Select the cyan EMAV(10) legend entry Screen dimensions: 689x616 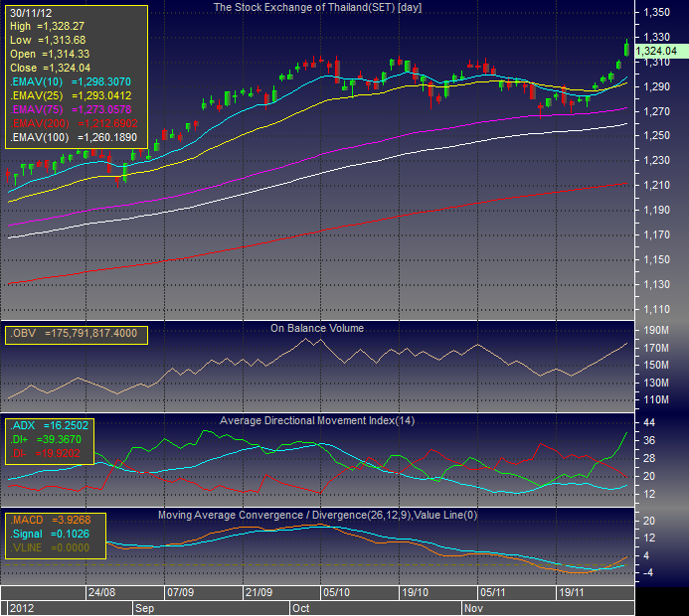pos(71,81)
